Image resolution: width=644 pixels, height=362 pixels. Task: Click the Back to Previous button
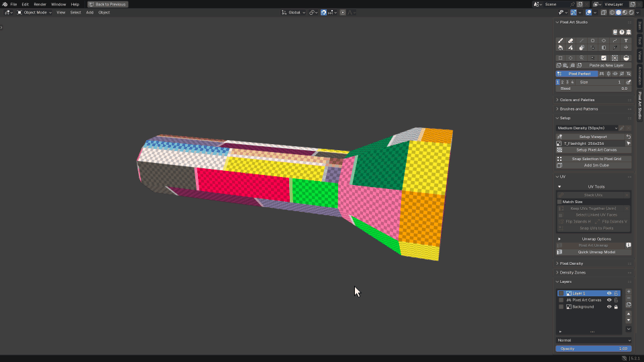coord(107,4)
